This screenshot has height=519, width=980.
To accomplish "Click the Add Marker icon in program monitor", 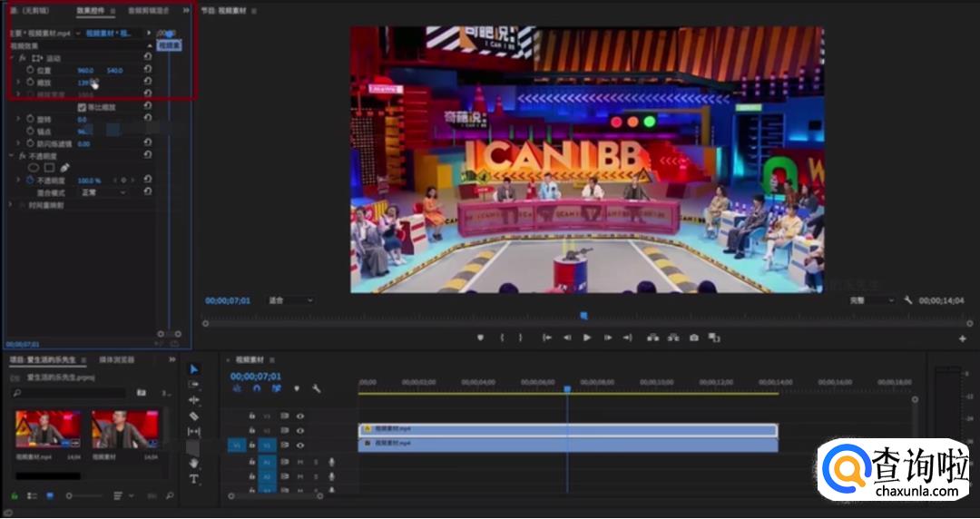I will 481,338.
